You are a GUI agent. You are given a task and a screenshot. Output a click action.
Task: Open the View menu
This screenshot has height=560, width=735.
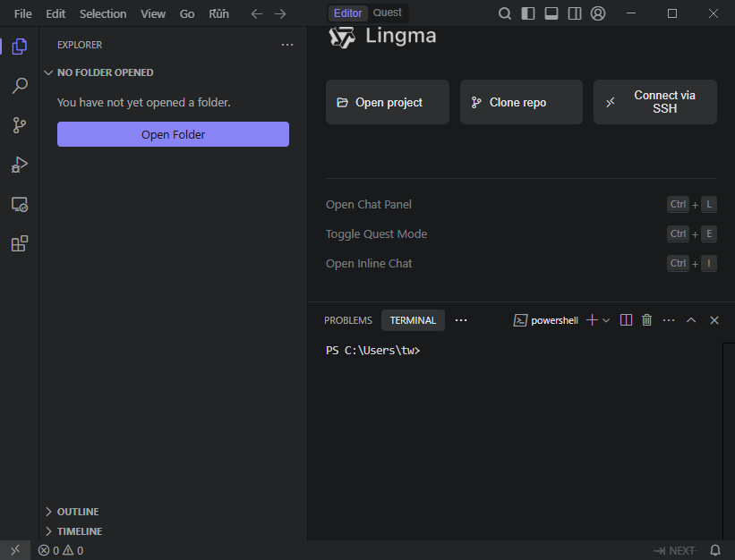click(x=153, y=14)
